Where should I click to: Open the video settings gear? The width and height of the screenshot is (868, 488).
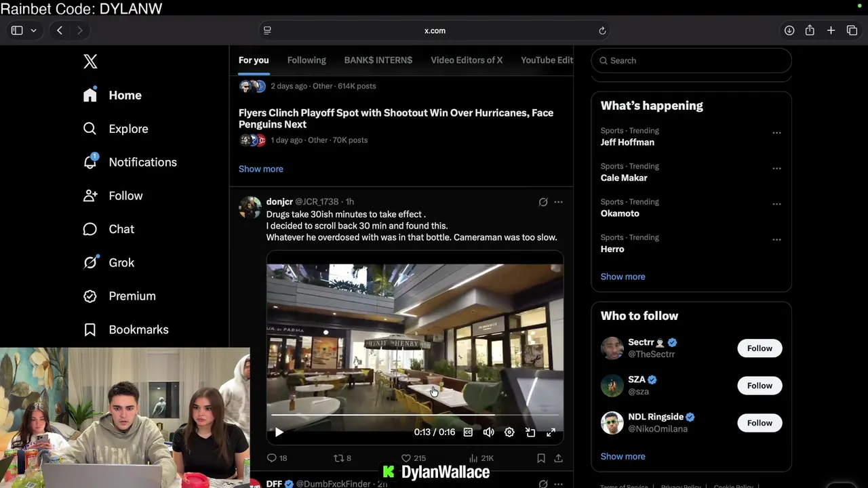[509, 432]
